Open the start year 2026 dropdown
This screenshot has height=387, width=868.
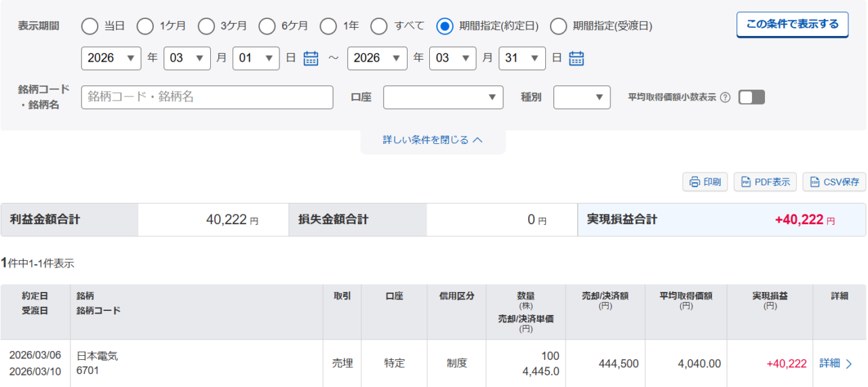click(111, 58)
